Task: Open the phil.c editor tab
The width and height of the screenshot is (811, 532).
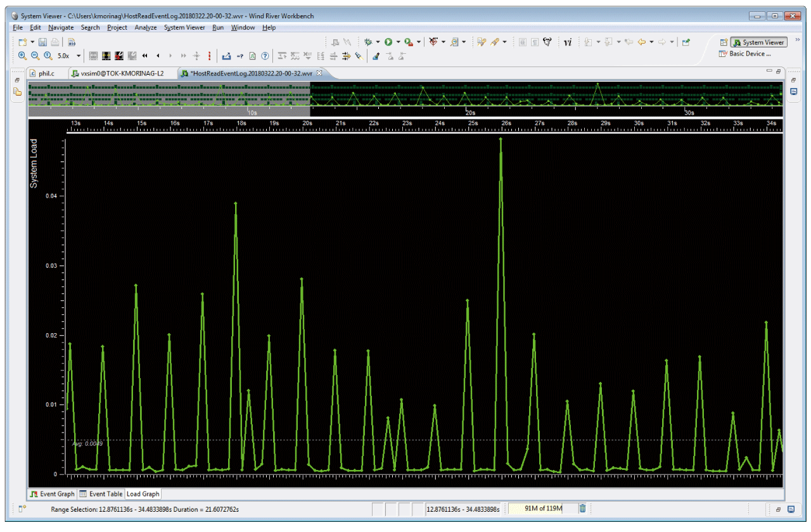Action: (48, 73)
